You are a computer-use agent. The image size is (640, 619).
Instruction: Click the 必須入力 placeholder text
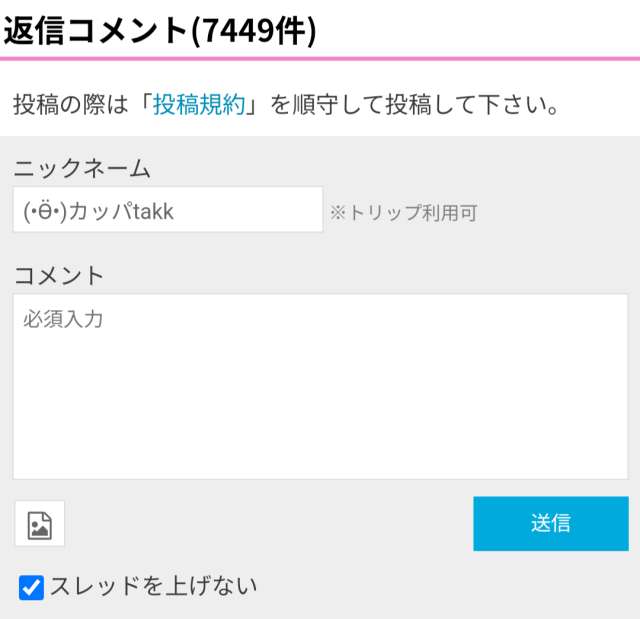coord(63,320)
